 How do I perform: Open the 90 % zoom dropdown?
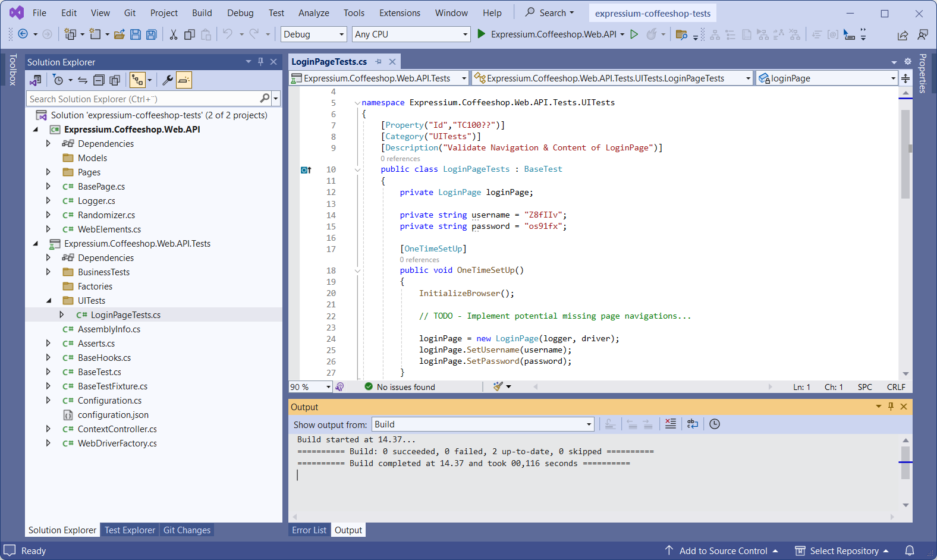310,387
